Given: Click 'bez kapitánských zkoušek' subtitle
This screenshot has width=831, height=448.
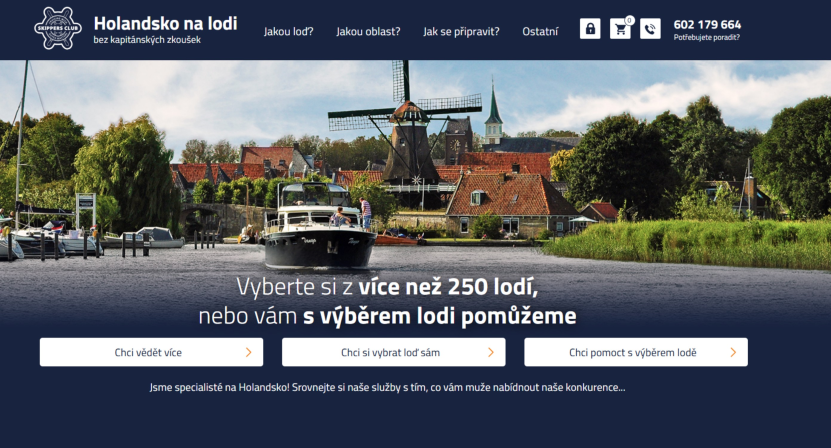Looking at the screenshot, I should click(147, 40).
